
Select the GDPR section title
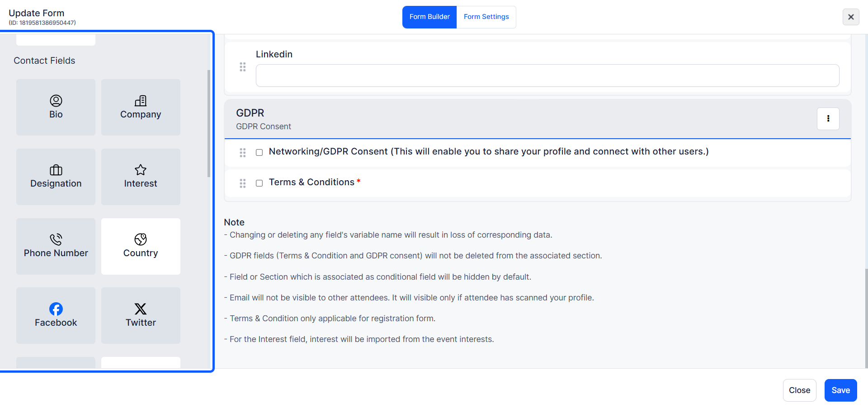tap(250, 113)
